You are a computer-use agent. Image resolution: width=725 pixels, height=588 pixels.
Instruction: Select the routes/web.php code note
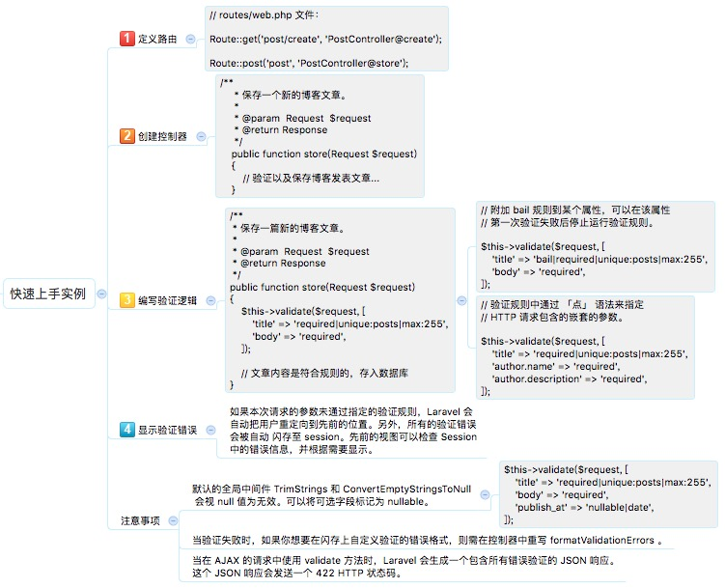point(326,39)
